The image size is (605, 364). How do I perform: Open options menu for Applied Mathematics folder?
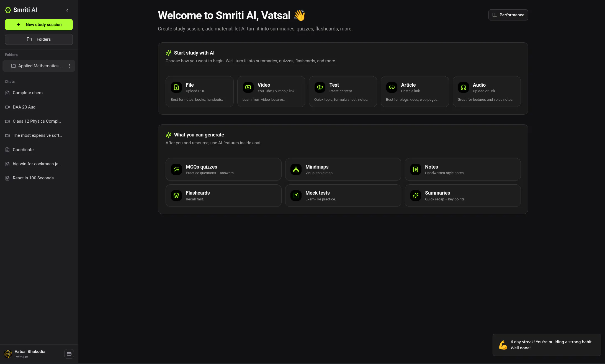tap(69, 66)
